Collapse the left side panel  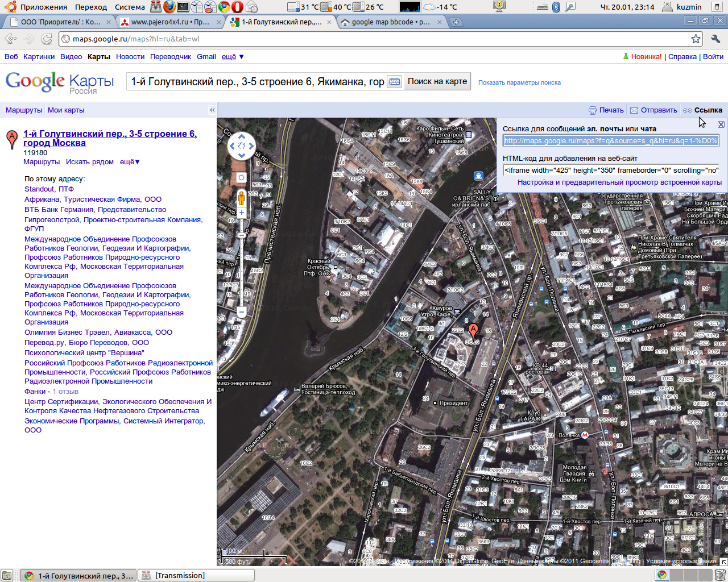click(212, 110)
